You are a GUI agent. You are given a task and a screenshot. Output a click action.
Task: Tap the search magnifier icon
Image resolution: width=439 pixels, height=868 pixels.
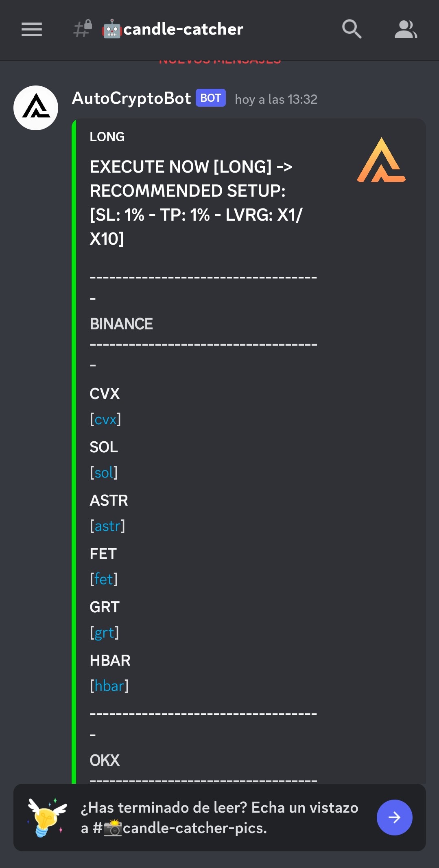coord(352,29)
